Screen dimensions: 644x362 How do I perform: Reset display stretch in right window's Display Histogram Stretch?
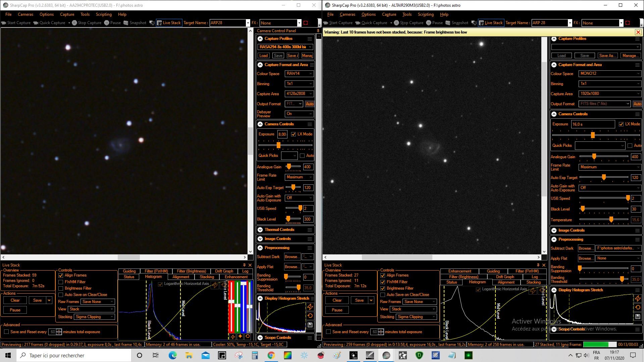pos(638,307)
